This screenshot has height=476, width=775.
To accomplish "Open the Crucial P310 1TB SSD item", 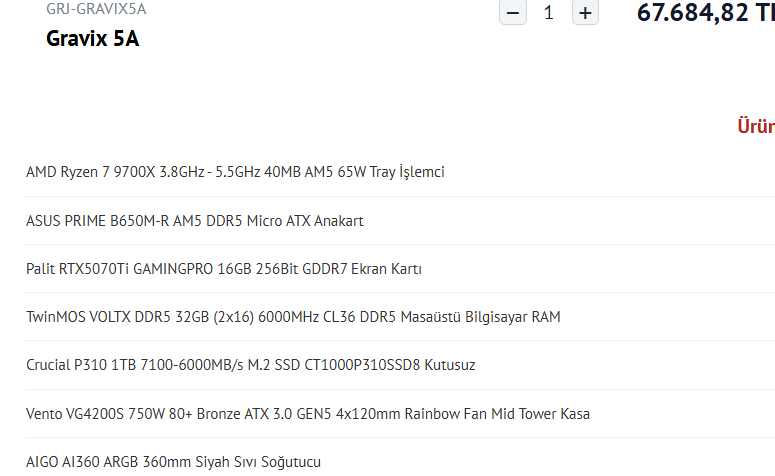I will pos(251,365).
